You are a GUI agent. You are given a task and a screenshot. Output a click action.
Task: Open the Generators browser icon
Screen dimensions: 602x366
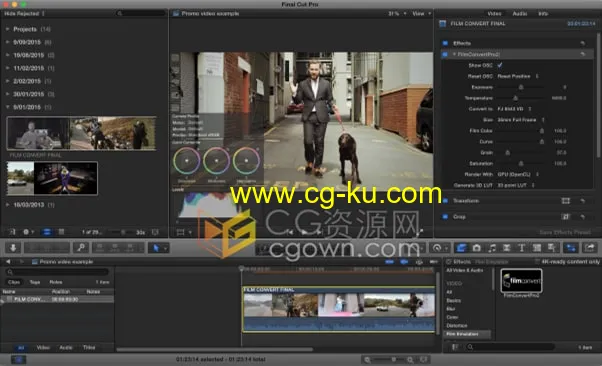coord(537,248)
